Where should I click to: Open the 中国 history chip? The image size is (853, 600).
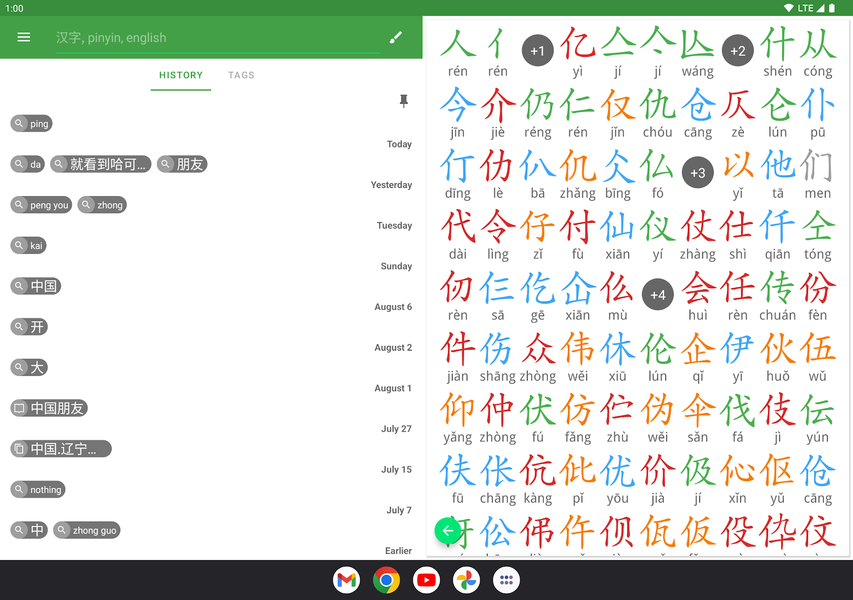(35, 286)
